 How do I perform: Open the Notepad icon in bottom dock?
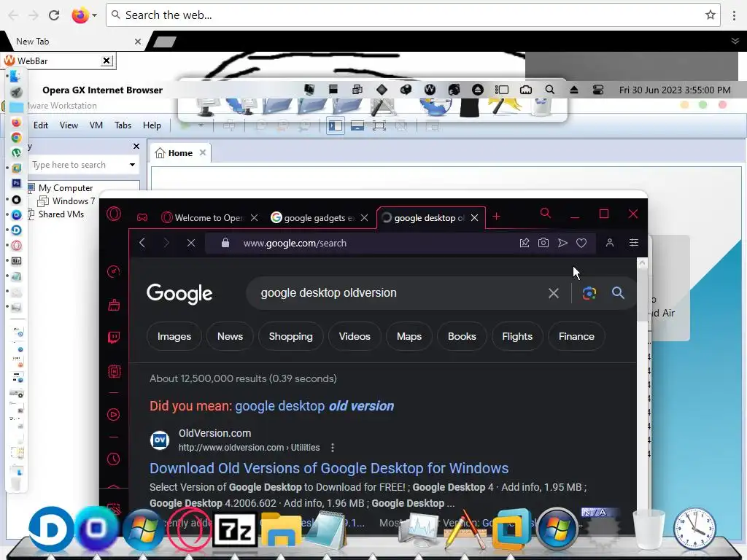pos(326,529)
